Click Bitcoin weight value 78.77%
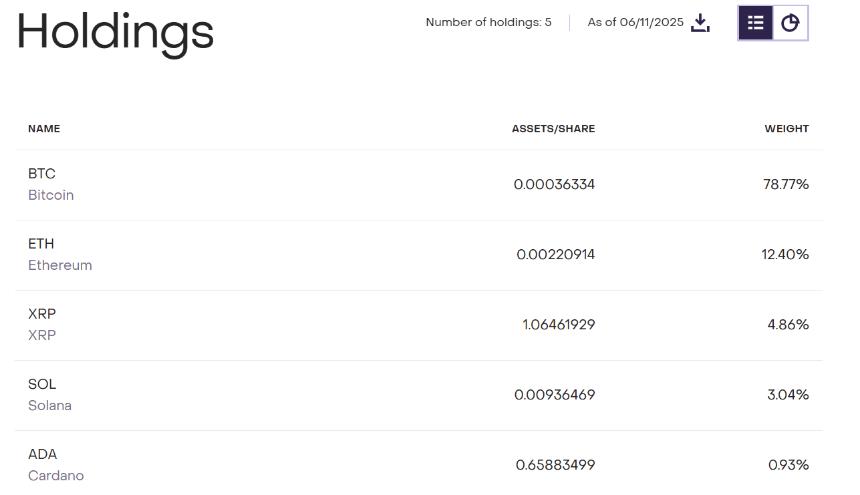The width and height of the screenshot is (860, 495). click(x=785, y=185)
